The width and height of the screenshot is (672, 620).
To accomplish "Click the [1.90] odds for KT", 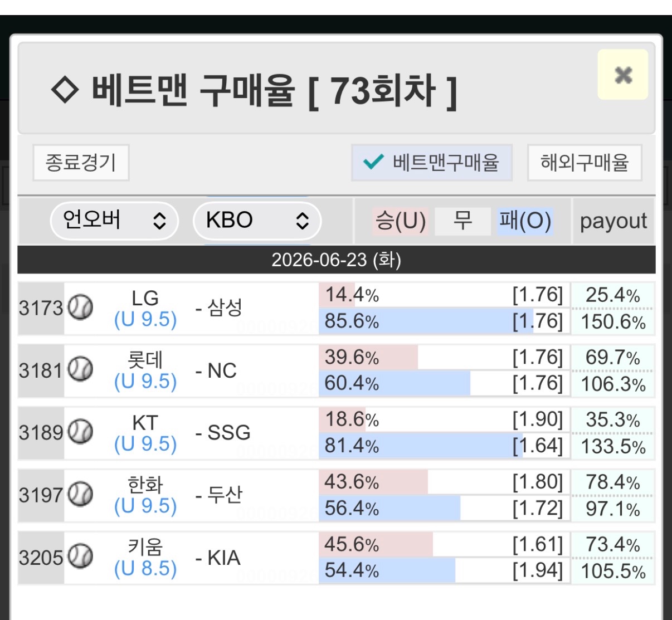I will 538,419.
